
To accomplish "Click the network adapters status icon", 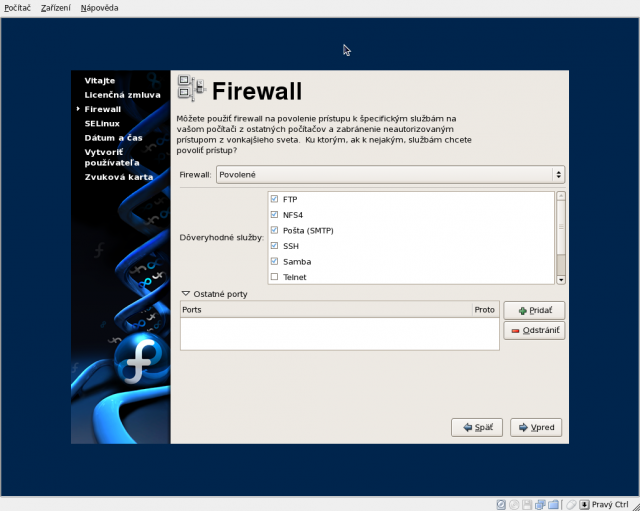I will pos(540,504).
